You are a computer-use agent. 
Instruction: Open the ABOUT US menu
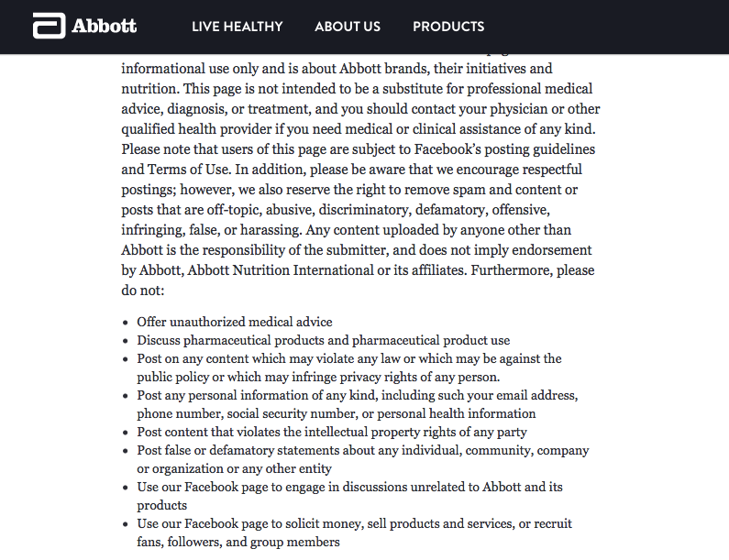[348, 27]
